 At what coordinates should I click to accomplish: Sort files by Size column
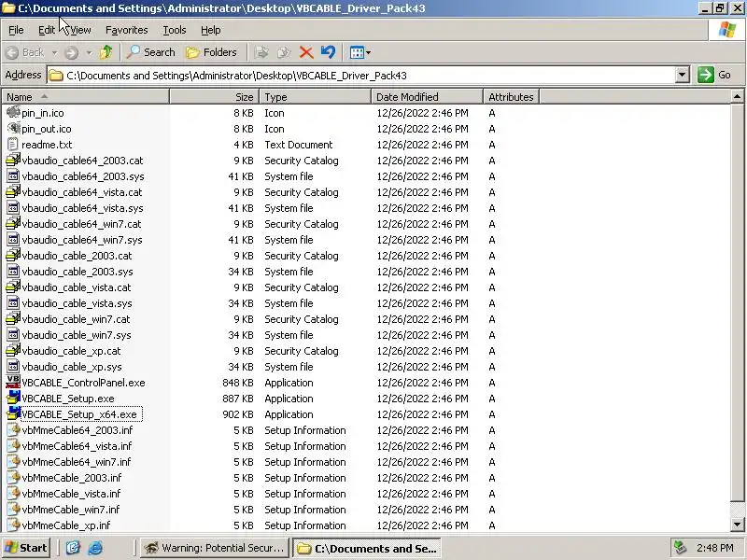[x=214, y=97]
